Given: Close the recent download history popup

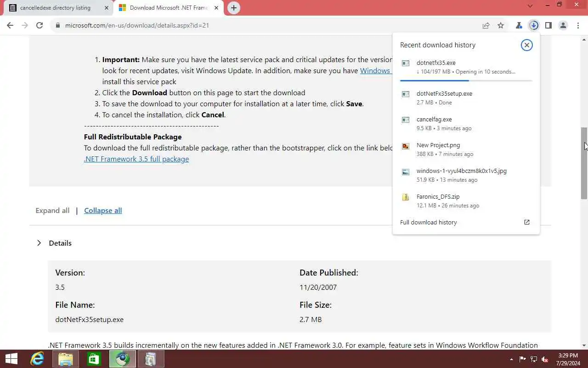Looking at the screenshot, I should 527,45.
